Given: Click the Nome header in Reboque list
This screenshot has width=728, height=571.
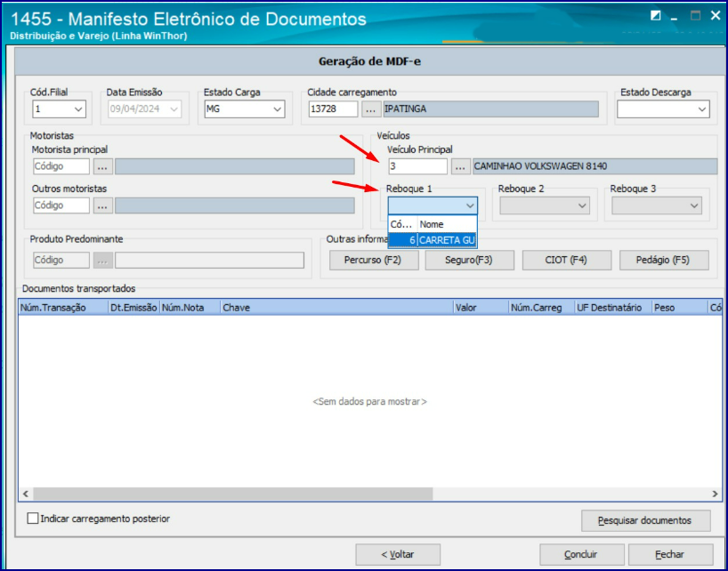Looking at the screenshot, I should click(447, 224).
